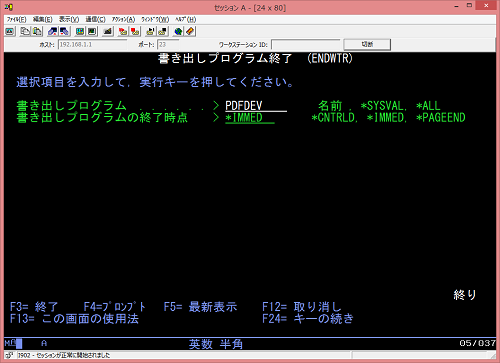
Task: Click the send file toolbar icon
Action: point(53,31)
